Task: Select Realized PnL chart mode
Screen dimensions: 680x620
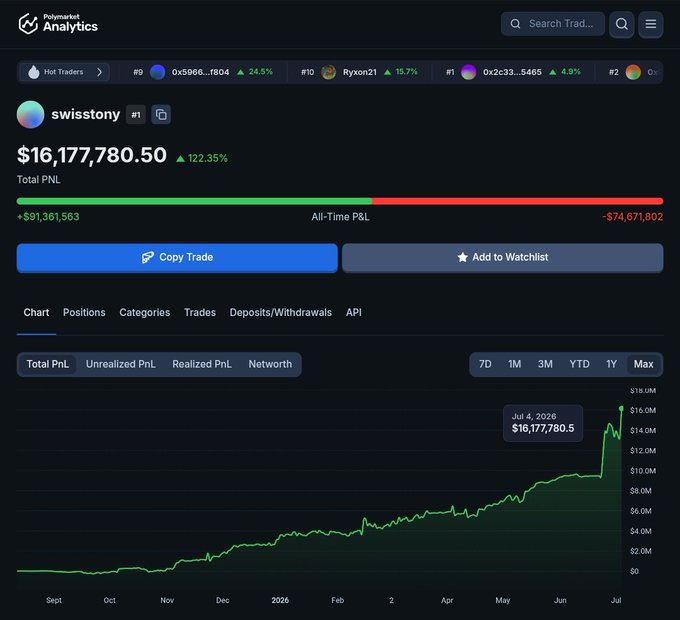Action: coord(202,364)
